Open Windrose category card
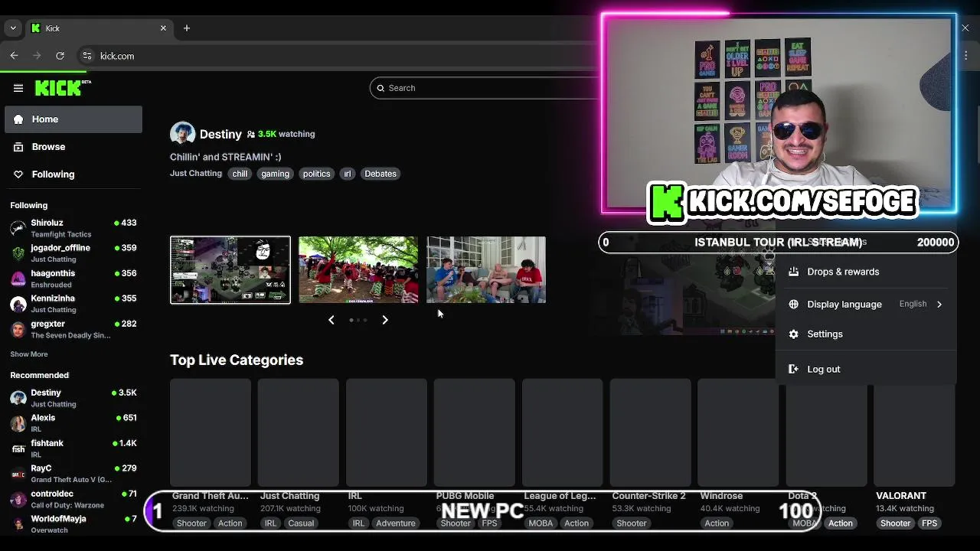This screenshot has height=551, width=980. pos(738,432)
